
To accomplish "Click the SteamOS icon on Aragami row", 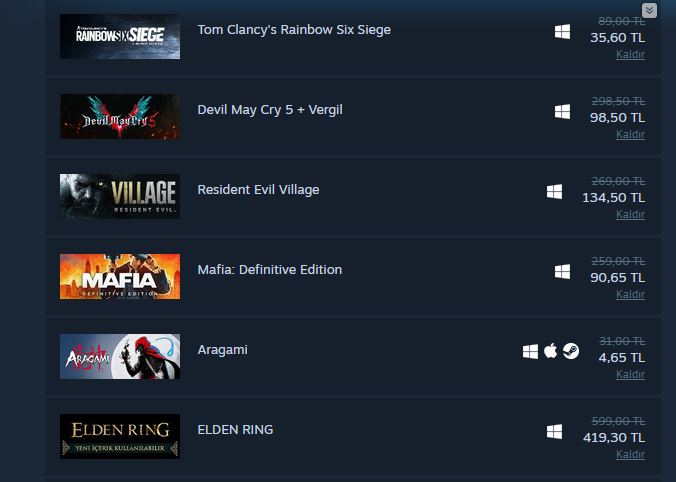I will (571, 351).
